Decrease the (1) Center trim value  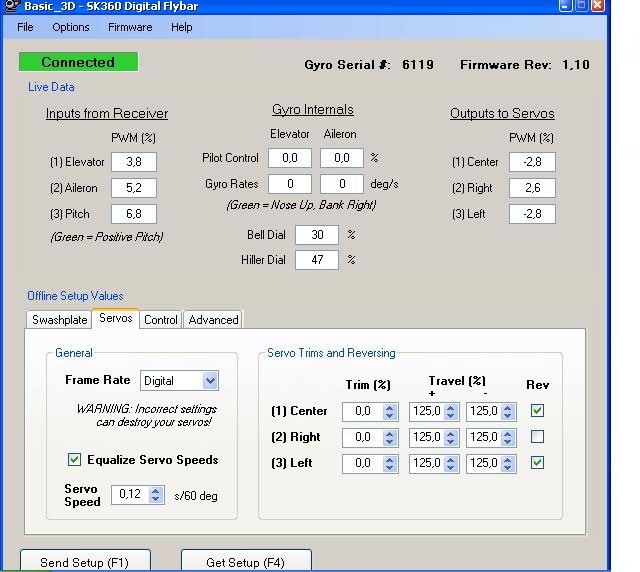[390, 416]
